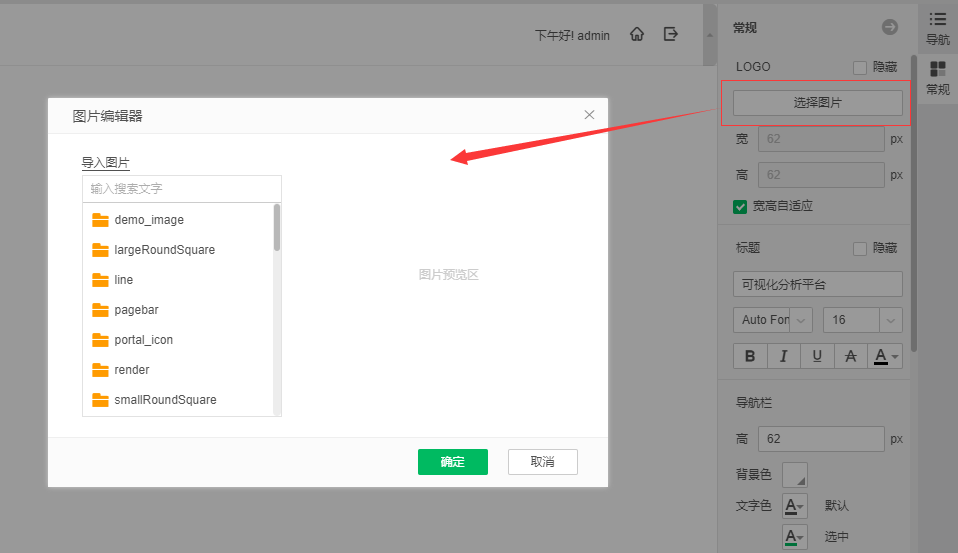Screen dimensions: 958x553
Task: Select the line folder
Action: point(178,280)
